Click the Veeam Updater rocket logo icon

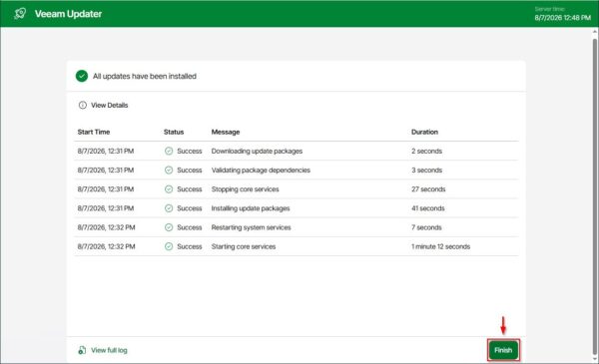point(20,13)
